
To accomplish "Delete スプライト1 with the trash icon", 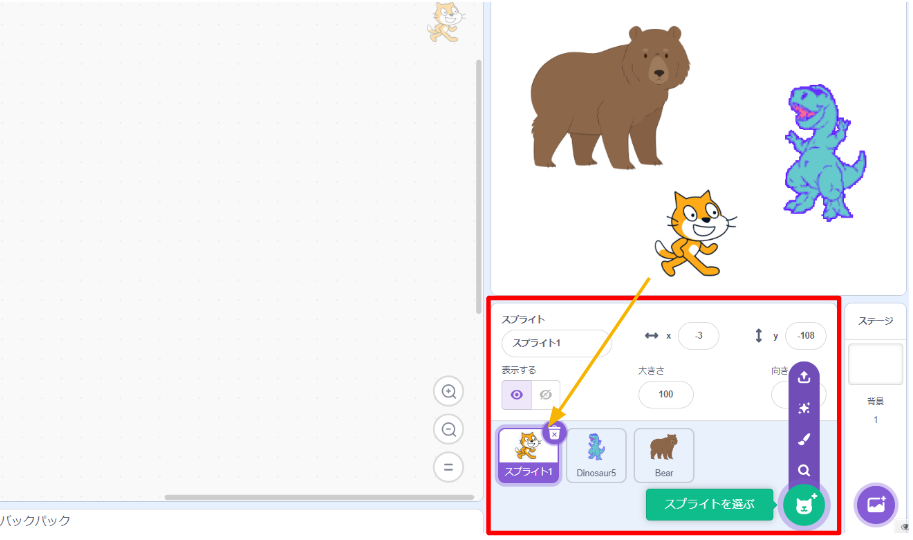I will tap(554, 433).
